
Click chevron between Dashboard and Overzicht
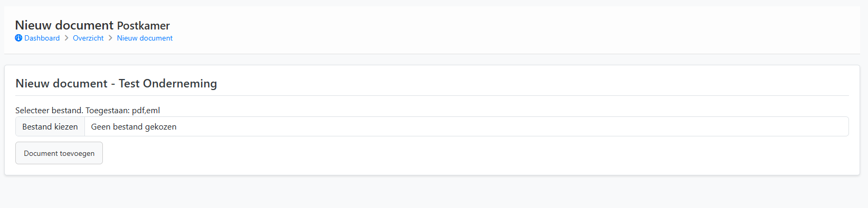pos(66,38)
